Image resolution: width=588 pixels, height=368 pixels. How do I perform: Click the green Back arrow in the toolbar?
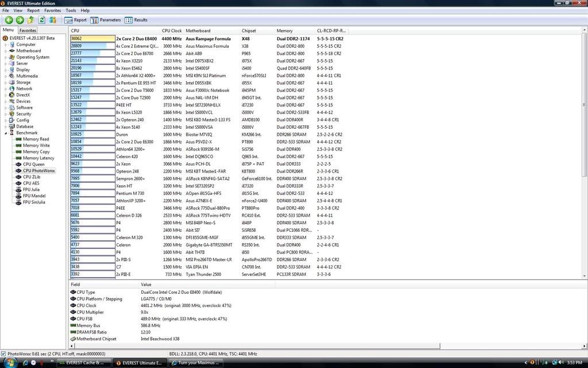pos(9,20)
